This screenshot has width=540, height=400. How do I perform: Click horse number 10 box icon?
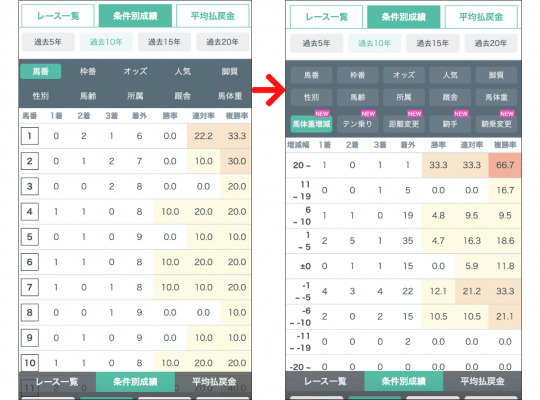coord(30,362)
